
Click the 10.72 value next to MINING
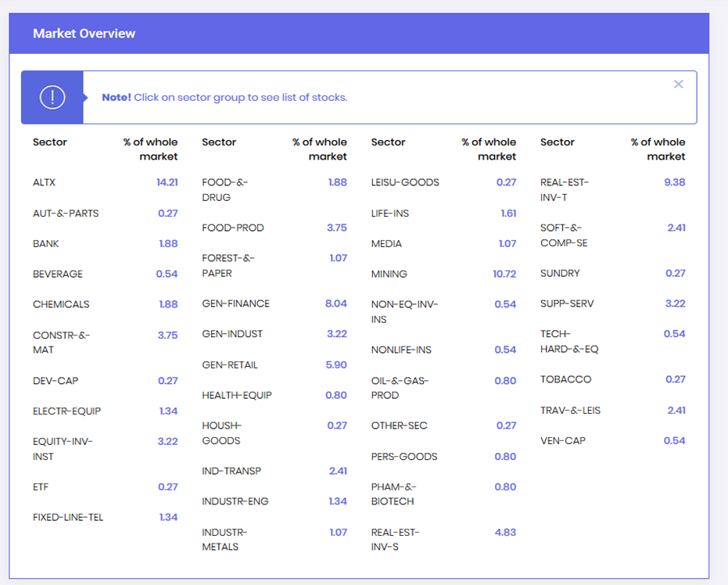tap(504, 274)
